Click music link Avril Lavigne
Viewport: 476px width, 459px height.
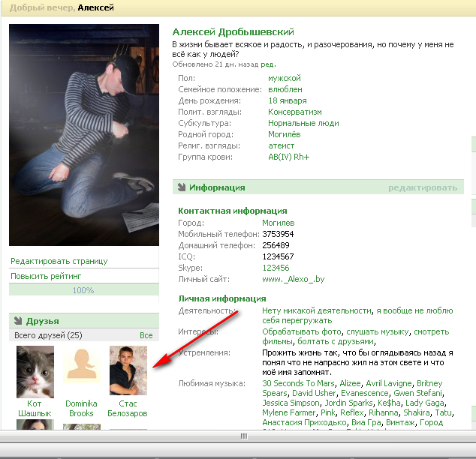[x=389, y=383]
